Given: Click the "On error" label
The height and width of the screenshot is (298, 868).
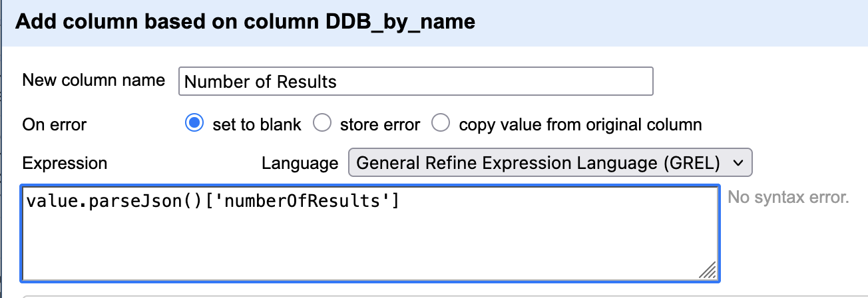Looking at the screenshot, I should [x=55, y=124].
